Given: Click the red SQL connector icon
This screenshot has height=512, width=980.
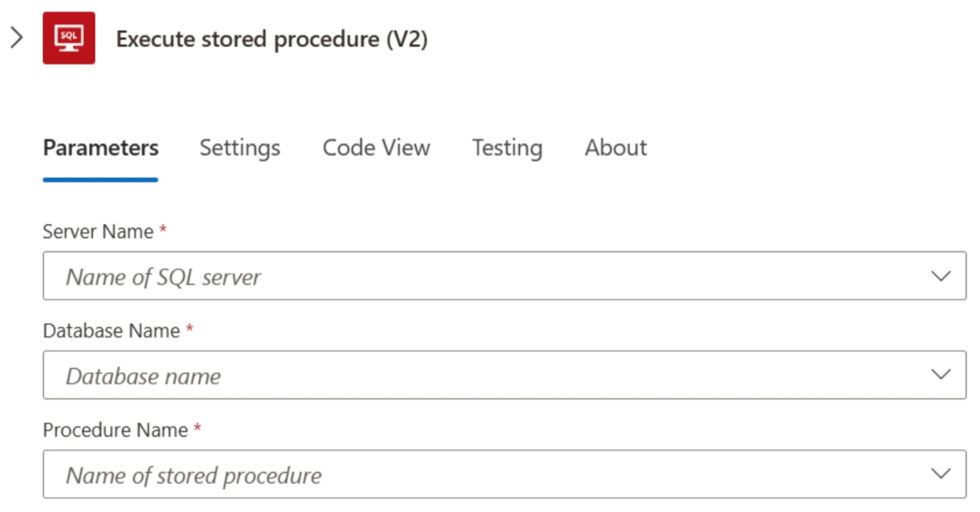Looking at the screenshot, I should pyautogui.click(x=69, y=38).
